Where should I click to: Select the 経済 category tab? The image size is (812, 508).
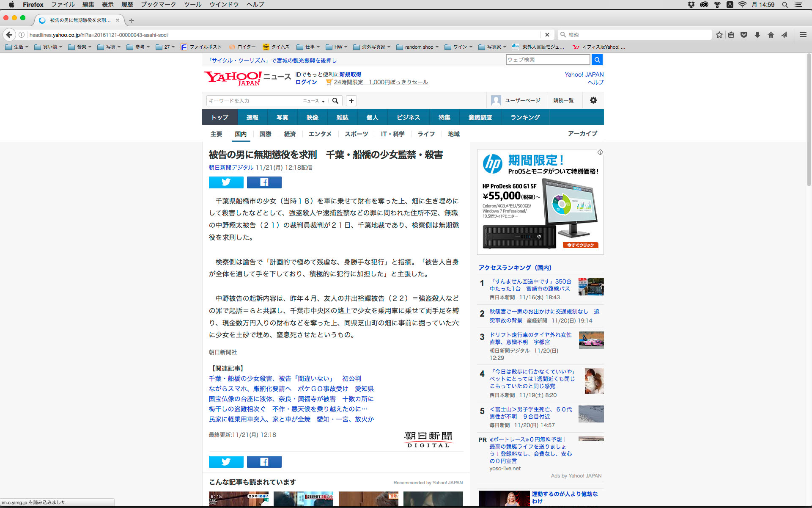[290, 134]
